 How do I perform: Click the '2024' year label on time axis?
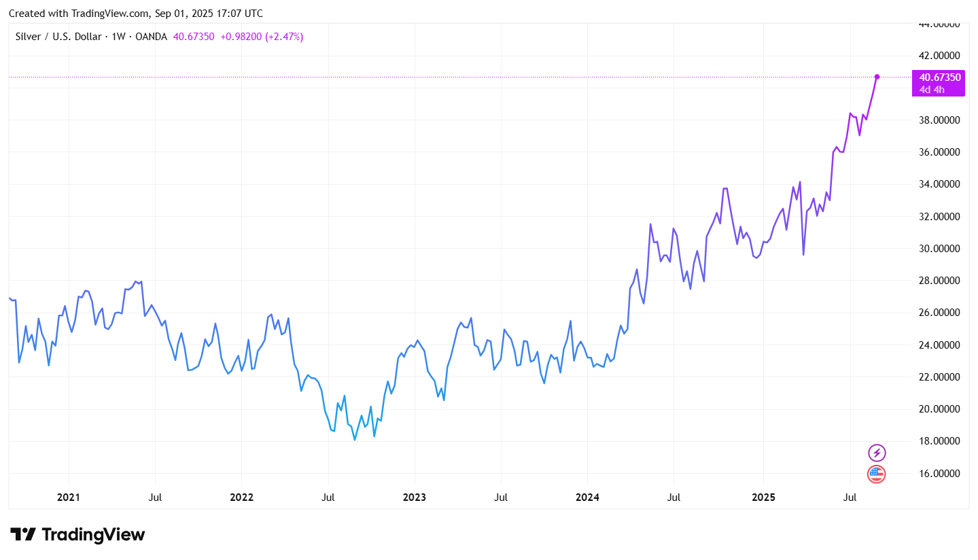click(587, 497)
